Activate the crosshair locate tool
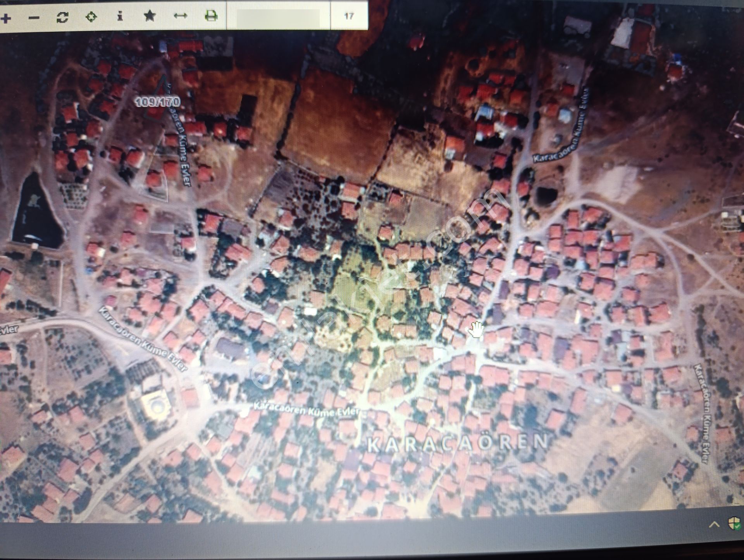 pos(91,17)
